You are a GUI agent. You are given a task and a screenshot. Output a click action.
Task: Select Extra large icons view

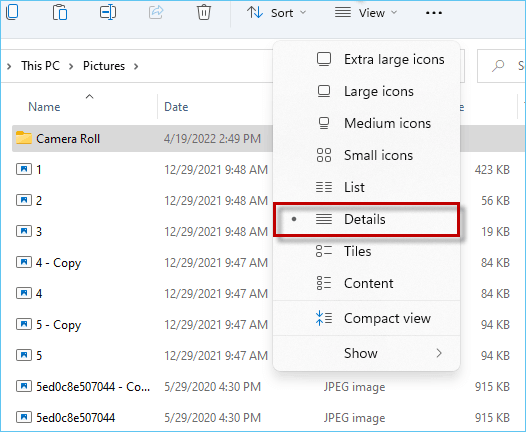coord(366,59)
